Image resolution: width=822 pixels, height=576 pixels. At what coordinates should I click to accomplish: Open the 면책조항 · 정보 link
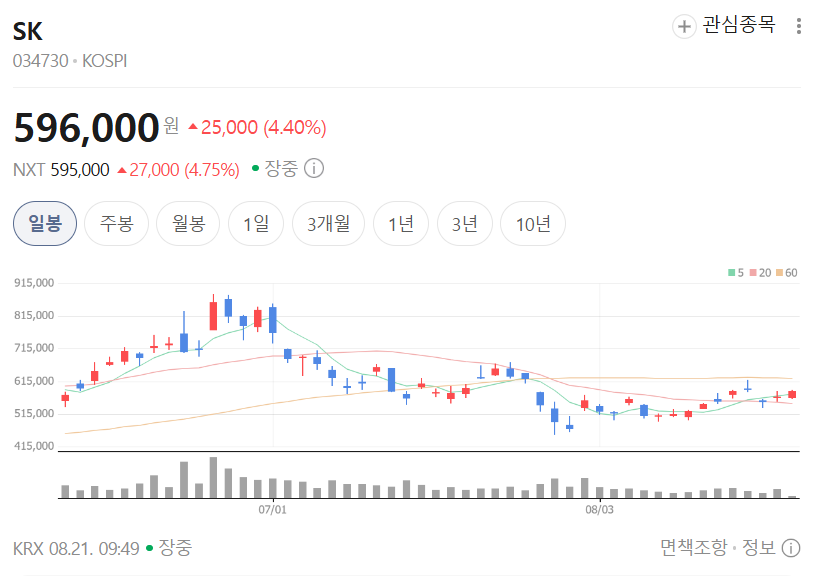point(718,548)
